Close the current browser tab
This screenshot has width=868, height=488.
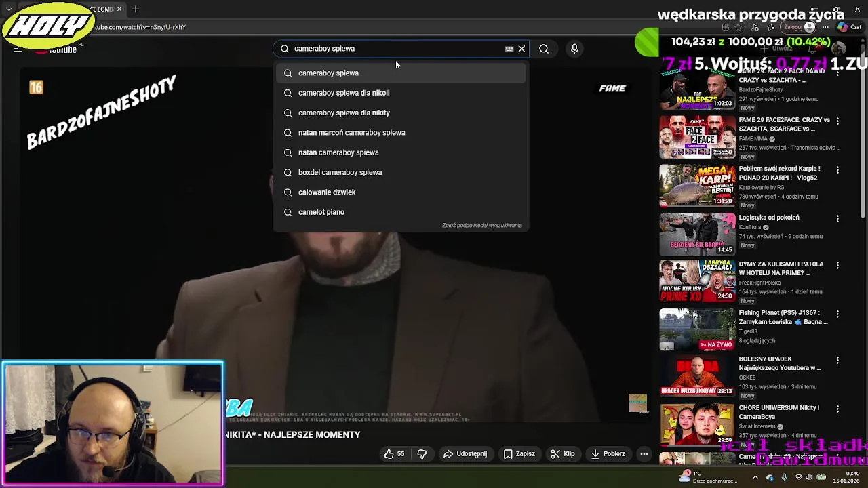click(119, 9)
